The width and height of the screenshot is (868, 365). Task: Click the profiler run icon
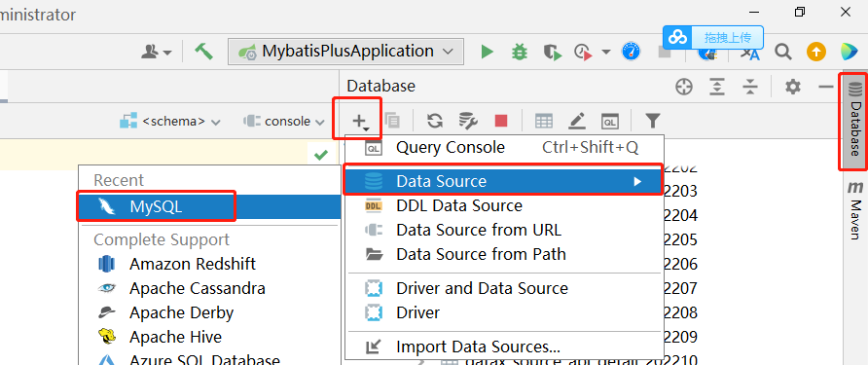coord(584,52)
